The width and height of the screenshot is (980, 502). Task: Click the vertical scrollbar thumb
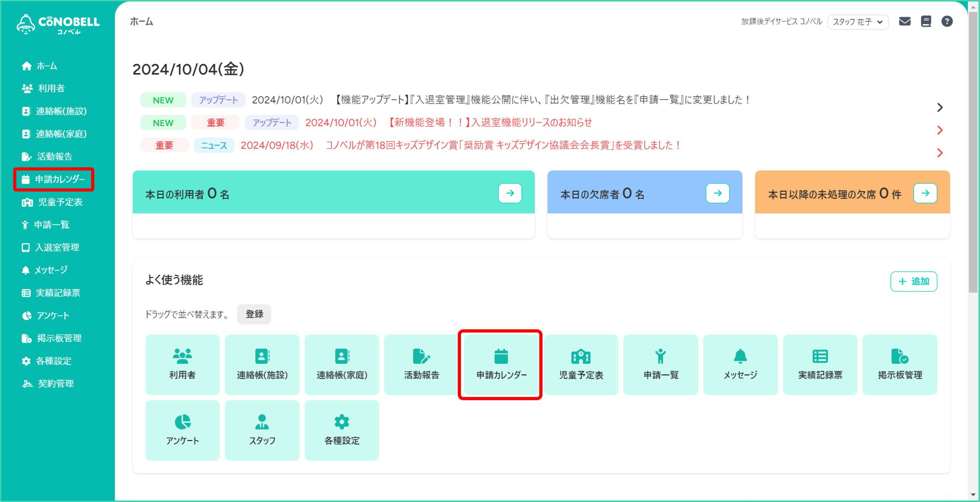coord(973,152)
